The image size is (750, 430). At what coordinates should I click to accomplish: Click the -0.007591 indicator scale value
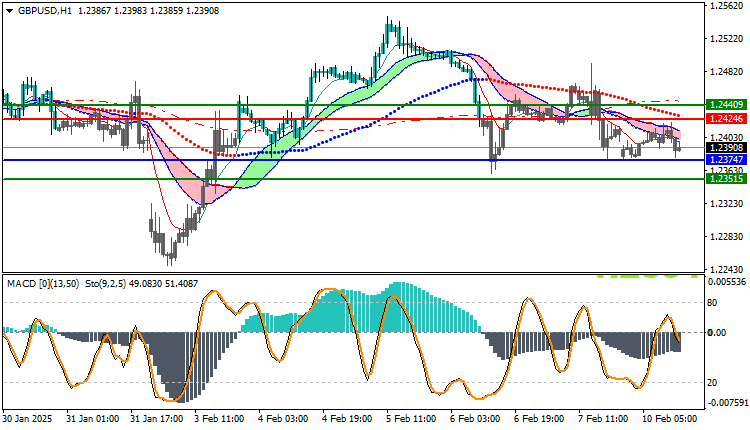pyautogui.click(x=727, y=403)
